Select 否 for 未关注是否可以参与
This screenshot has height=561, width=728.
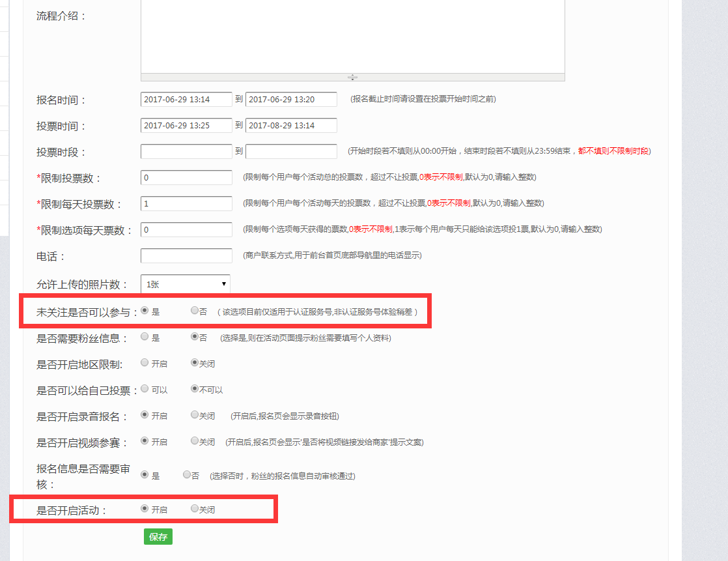tap(193, 310)
